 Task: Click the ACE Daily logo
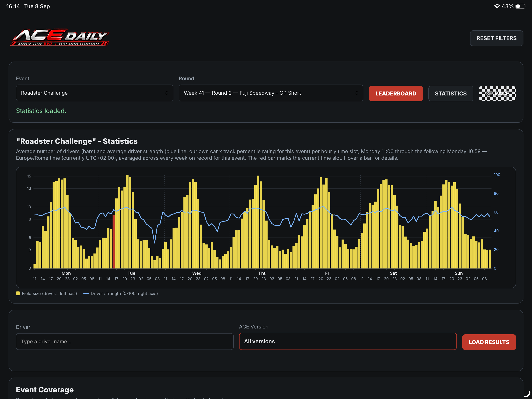click(60, 37)
